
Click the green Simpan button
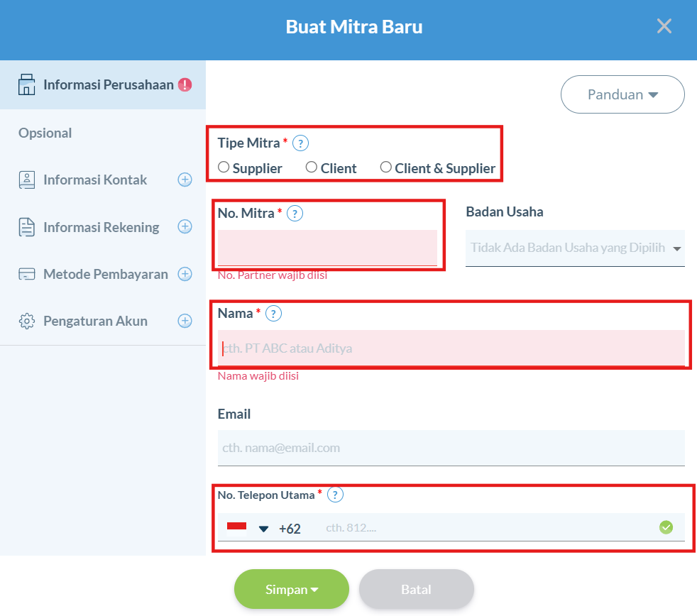point(292,589)
